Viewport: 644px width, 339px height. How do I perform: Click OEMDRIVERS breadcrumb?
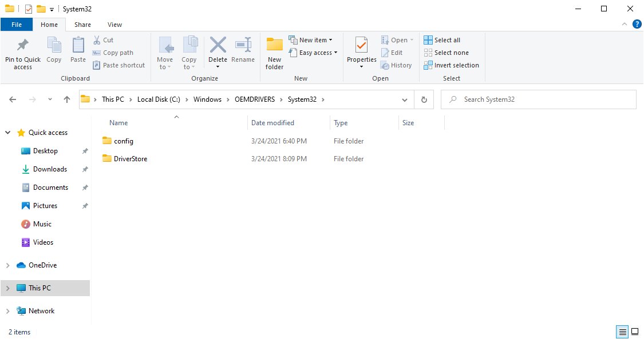point(255,99)
